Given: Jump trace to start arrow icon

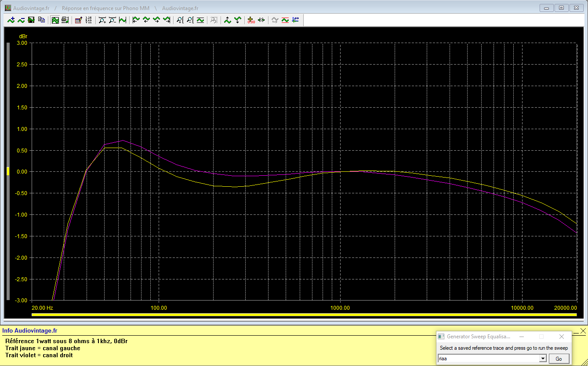Looking at the screenshot, I should pos(136,20).
